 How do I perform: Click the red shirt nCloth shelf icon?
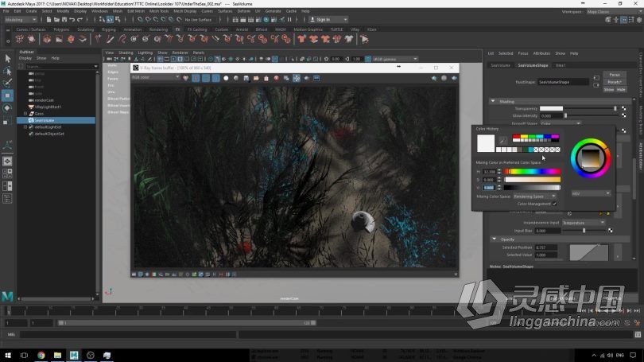coord(302,39)
